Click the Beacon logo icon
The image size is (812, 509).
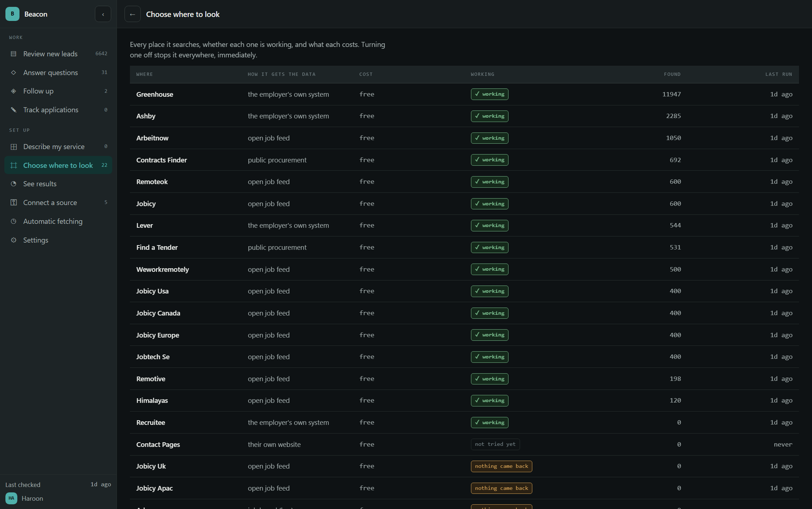pos(12,14)
